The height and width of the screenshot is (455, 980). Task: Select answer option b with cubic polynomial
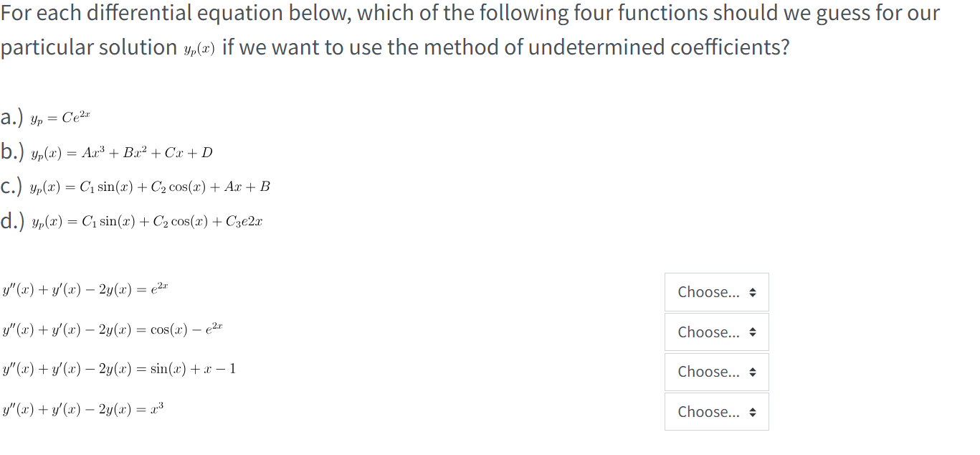click(108, 151)
